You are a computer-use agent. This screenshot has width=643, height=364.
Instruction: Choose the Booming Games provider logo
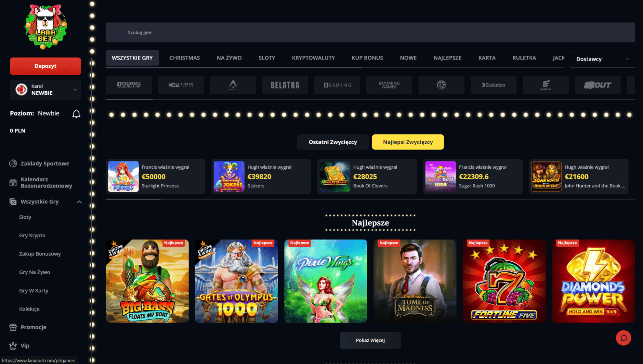[389, 85]
